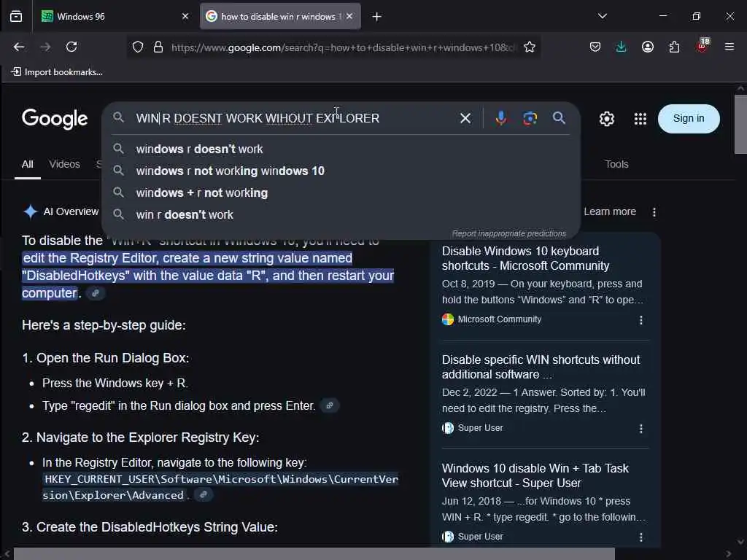Click Report inappropriate predictions
The height and width of the screenshot is (560, 747).
pos(508,233)
